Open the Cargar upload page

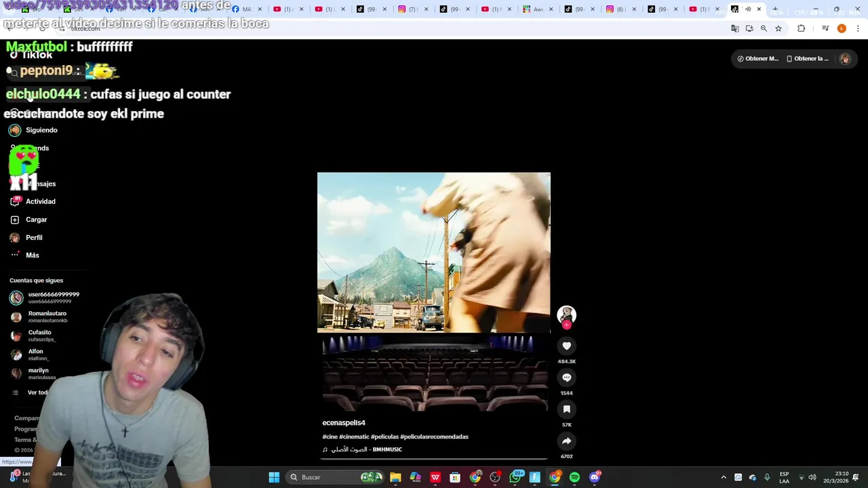tap(36, 220)
